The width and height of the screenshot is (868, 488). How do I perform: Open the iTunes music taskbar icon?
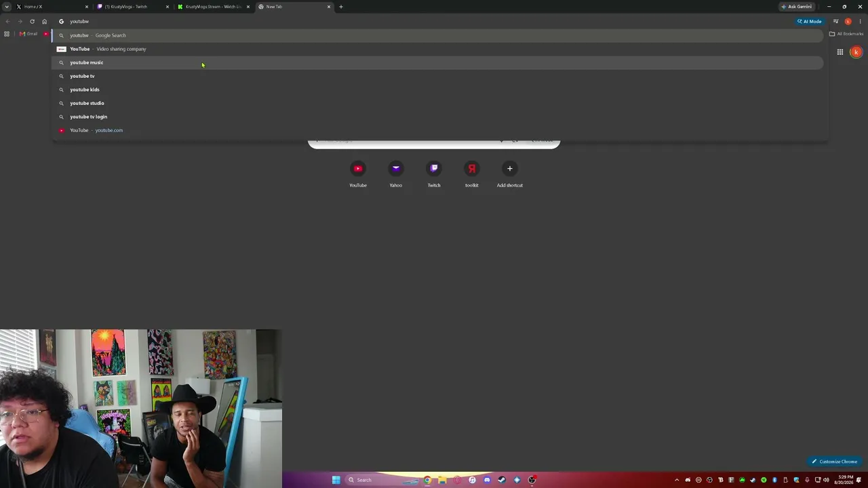click(x=472, y=480)
